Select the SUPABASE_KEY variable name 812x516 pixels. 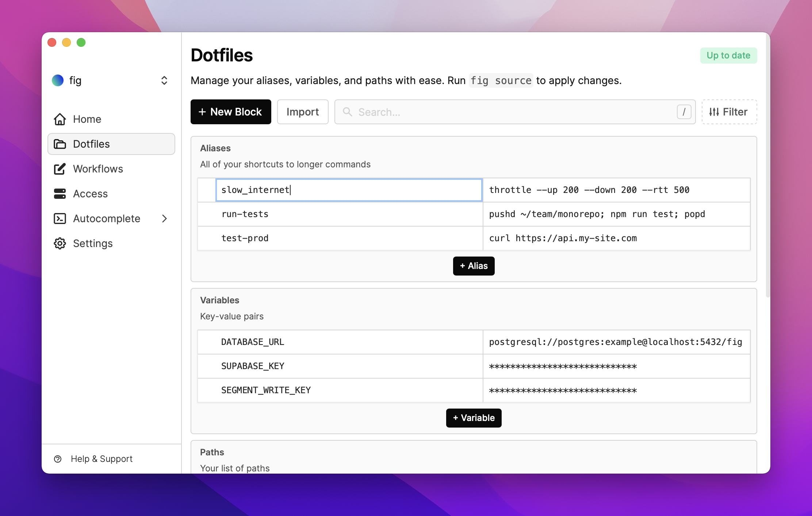[349, 366]
